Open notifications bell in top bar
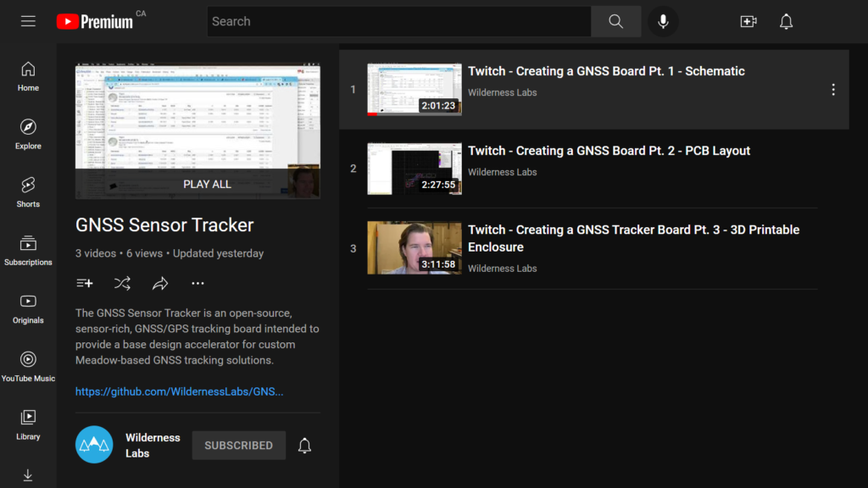 [786, 21]
